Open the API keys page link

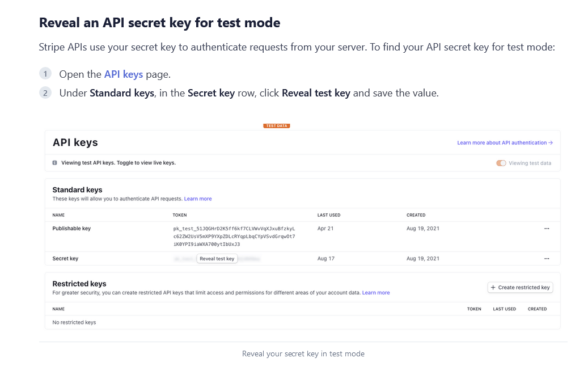(x=124, y=74)
